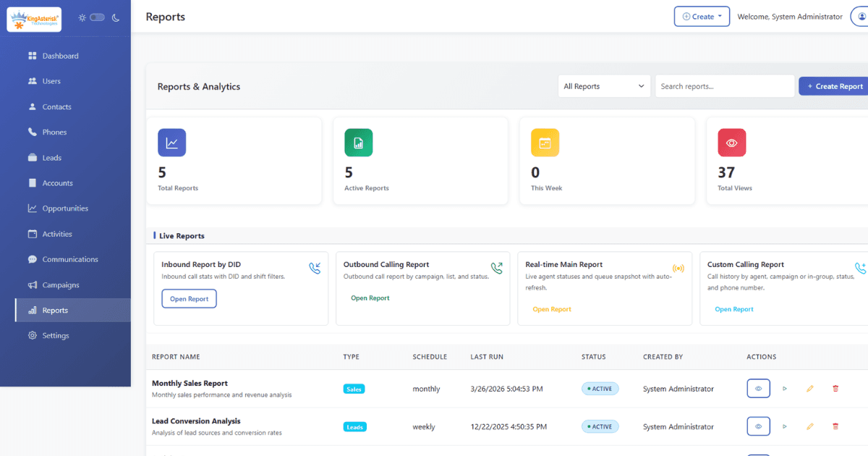Click the real-time broadcast signal icon
The image size is (868, 456).
coord(678,269)
